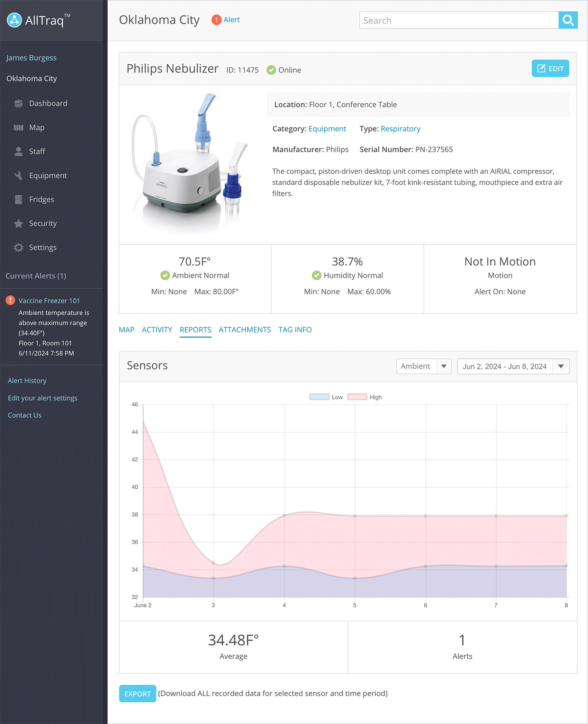Click the search magnifier button
The height and width of the screenshot is (724, 588).
pos(568,20)
